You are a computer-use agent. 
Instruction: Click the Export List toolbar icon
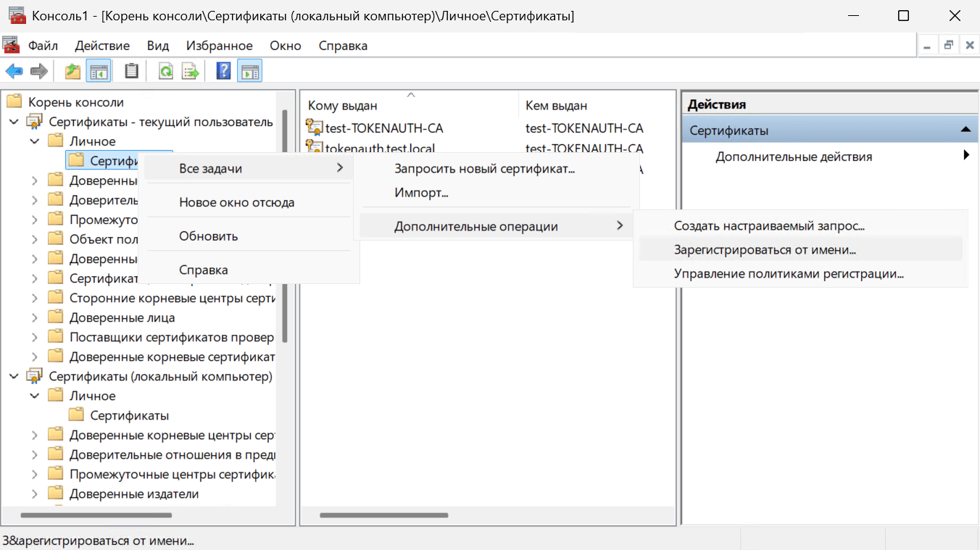click(x=190, y=71)
